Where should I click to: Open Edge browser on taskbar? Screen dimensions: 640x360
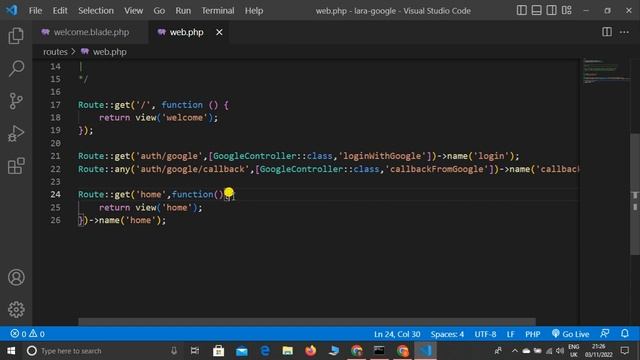tap(265, 351)
